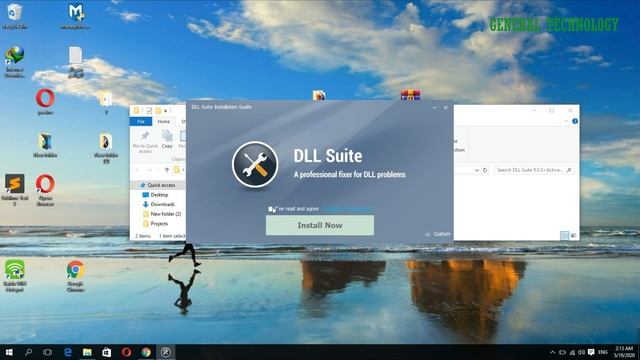The width and height of the screenshot is (640, 360).
Task: Click the properties icon in Explorer title bar
Action: (x=149, y=111)
